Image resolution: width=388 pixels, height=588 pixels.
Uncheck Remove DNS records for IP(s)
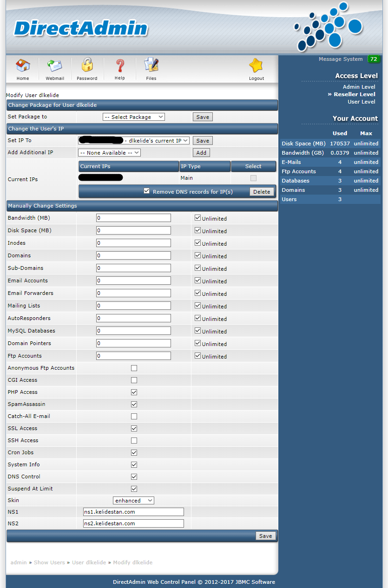click(147, 191)
